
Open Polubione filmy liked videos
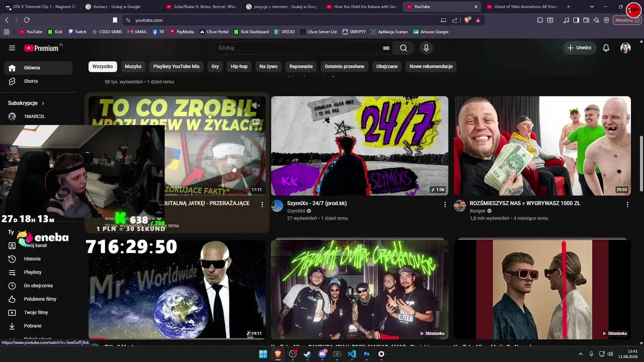point(38,299)
